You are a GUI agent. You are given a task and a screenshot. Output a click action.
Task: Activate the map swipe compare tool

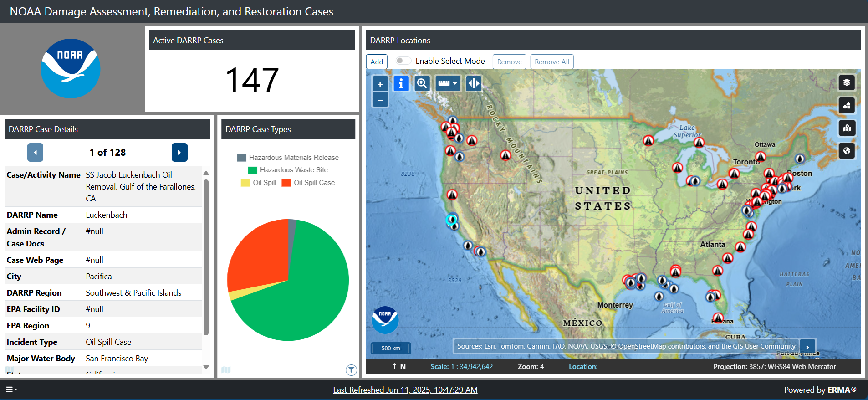[x=474, y=84]
